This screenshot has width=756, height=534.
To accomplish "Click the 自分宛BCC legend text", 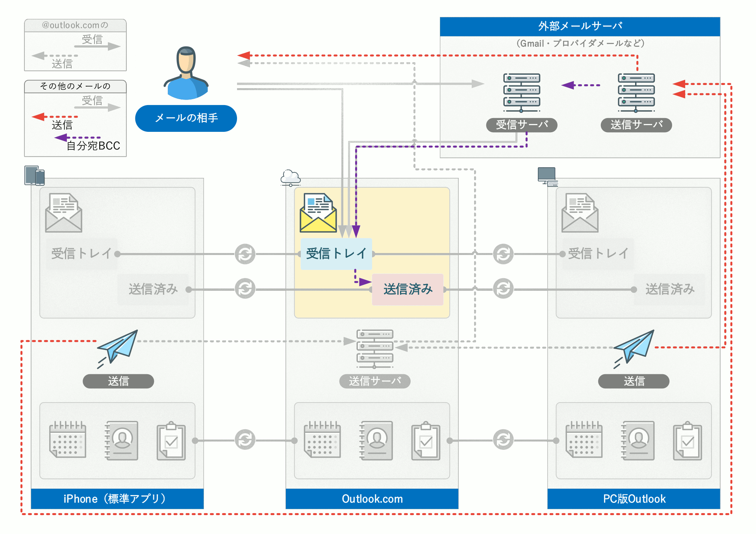I will [93, 146].
